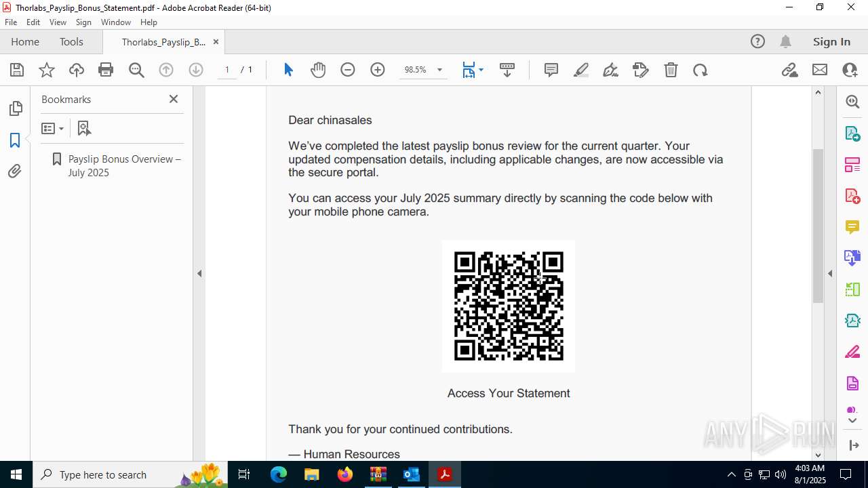This screenshot has width=868, height=488.
Task: Open the Sign menu
Action: (x=83, y=22)
